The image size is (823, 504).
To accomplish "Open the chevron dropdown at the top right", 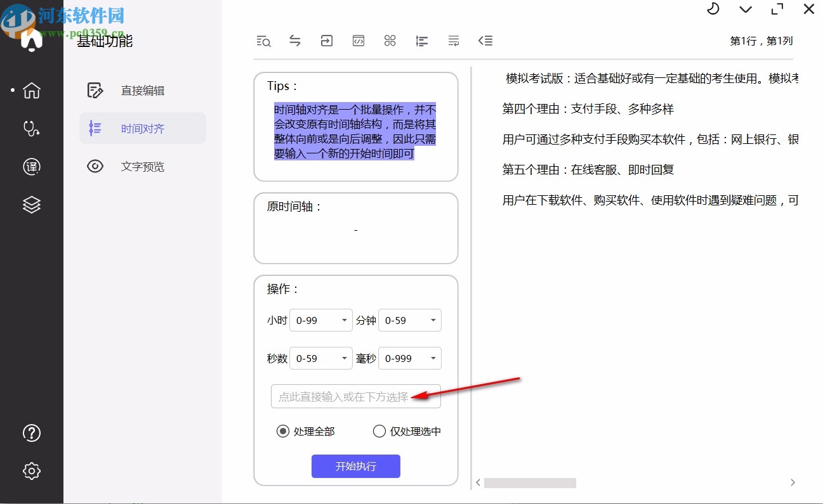I will click(745, 10).
